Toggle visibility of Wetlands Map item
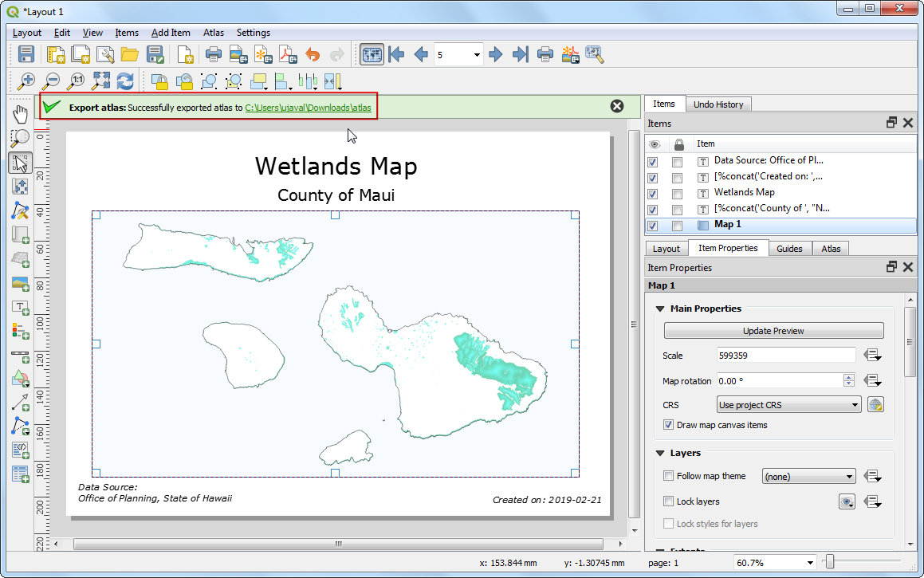The height and width of the screenshot is (578, 924). pos(653,192)
